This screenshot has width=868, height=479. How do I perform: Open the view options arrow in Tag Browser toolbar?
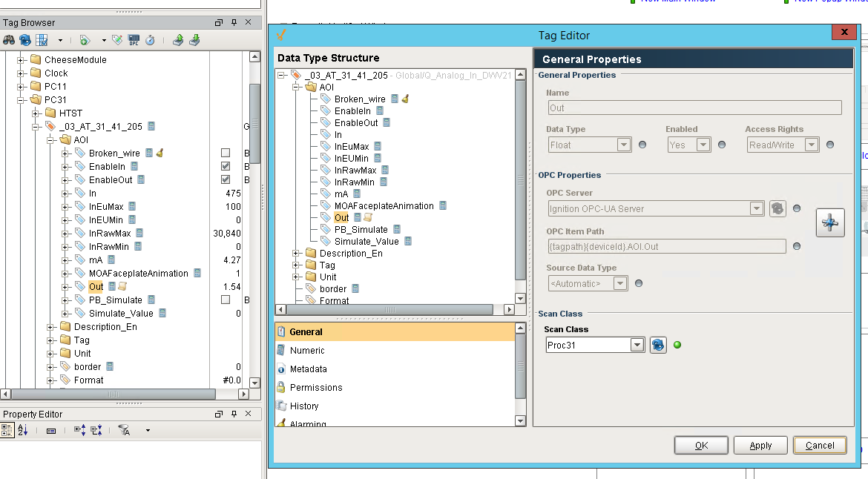point(60,40)
